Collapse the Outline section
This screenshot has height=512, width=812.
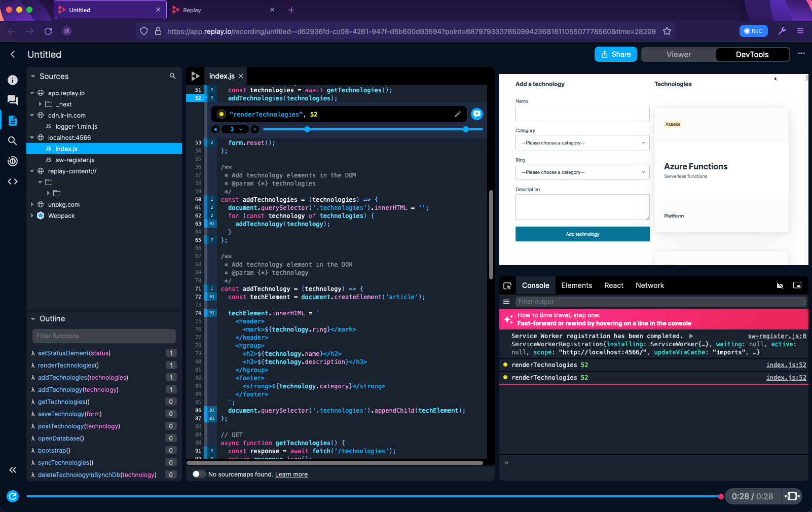point(33,319)
